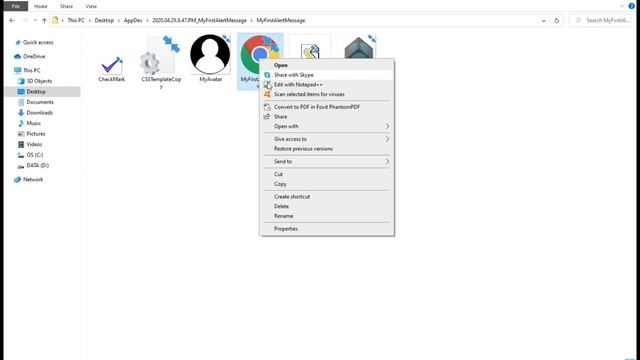Click the OS (C:) drive icon

[21, 155]
